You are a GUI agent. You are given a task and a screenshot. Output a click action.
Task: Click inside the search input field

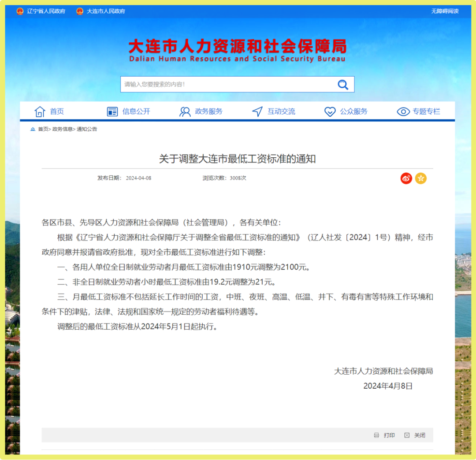[220, 84]
